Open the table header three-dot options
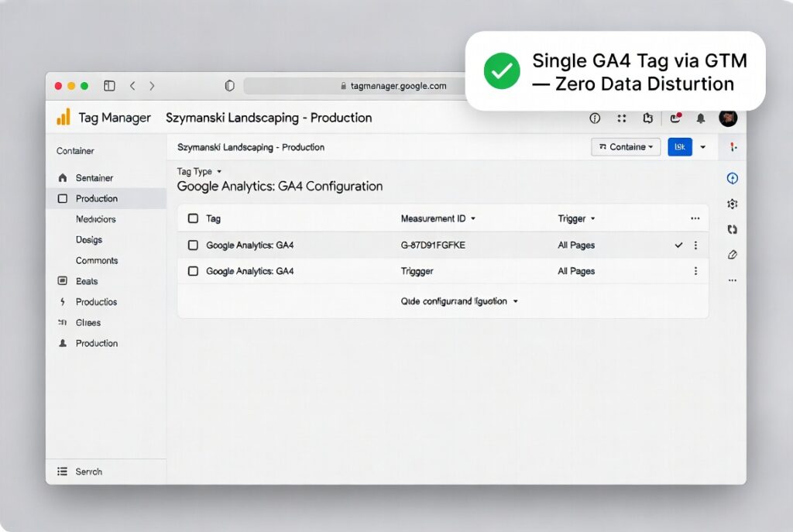The width and height of the screenshot is (793, 532). tap(695, 218)
